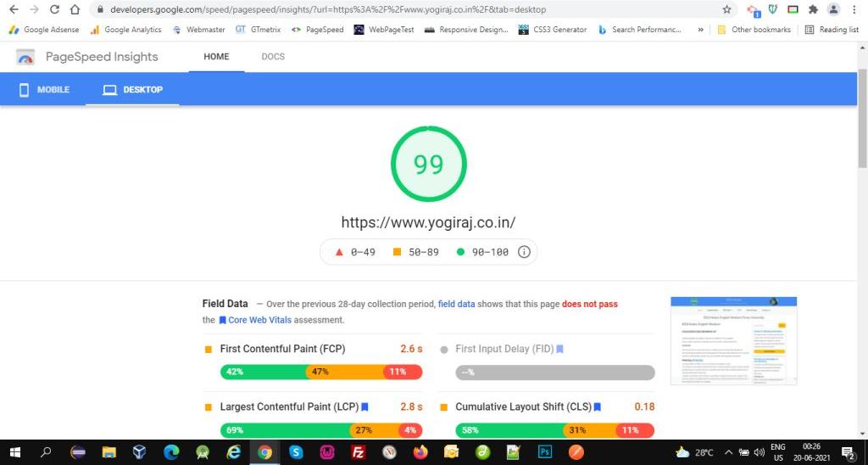This screenshot has width=868, height=465.
Task: Open the Windows Start menu
Action: pos(15,452)
